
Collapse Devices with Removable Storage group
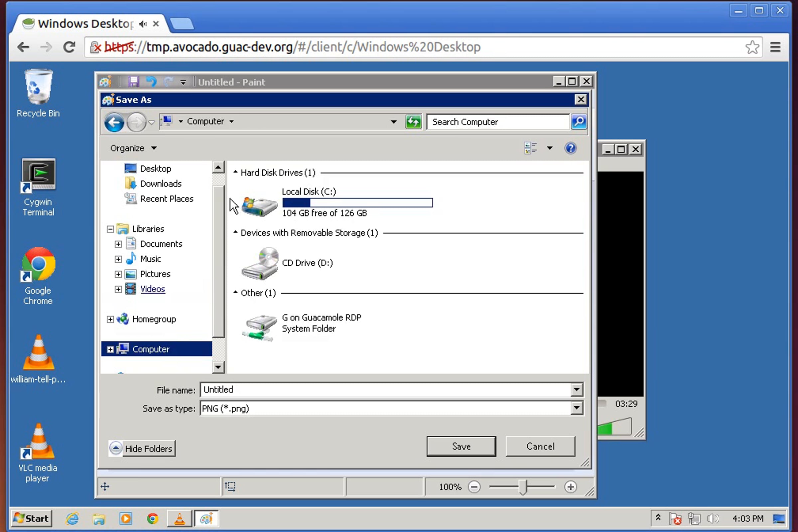235,232
